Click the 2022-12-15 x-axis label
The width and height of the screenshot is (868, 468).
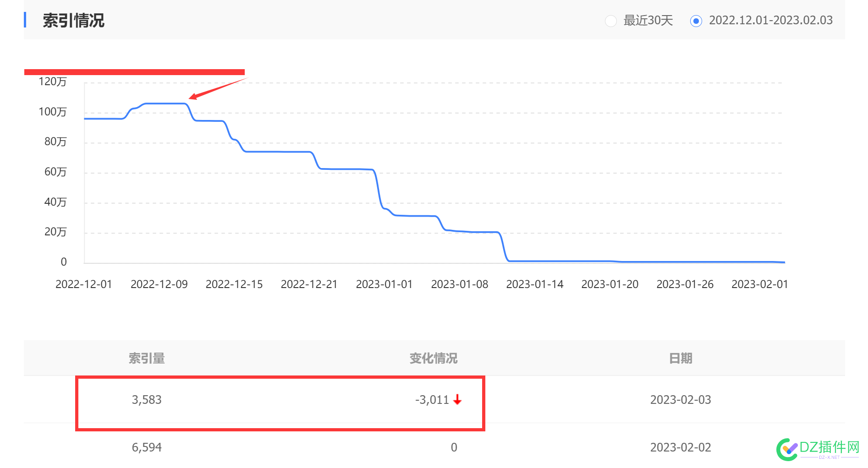[234, 284]
